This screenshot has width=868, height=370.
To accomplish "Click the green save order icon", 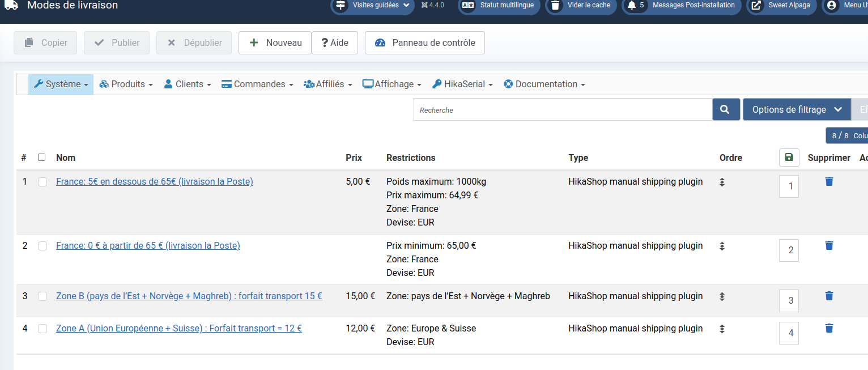I will click(789, 158).
